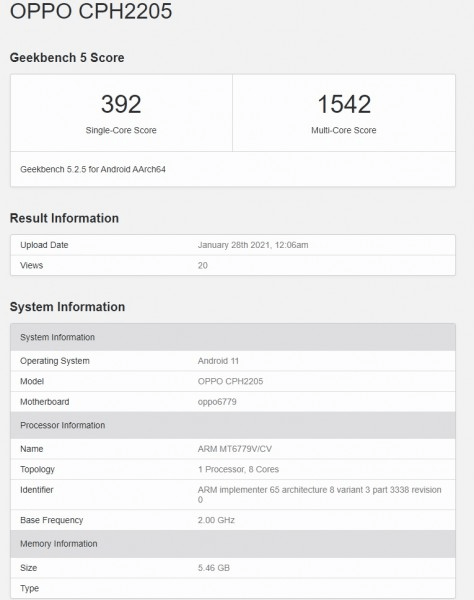Select the 1542 multi-core score value
The height and width of the screenshot is (600, 474).
click(x=344, y=104)
